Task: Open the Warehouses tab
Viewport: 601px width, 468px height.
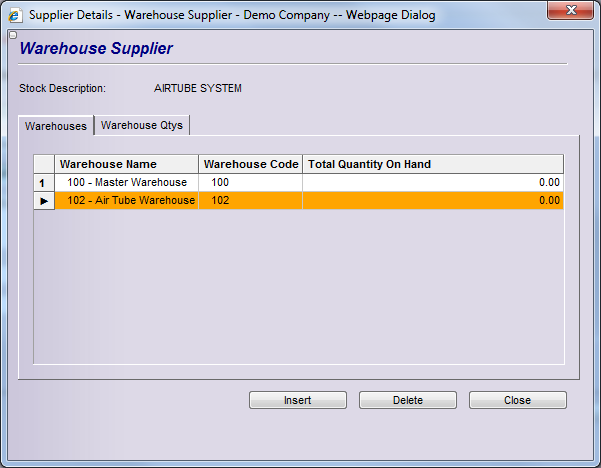Action: (56, 126)
